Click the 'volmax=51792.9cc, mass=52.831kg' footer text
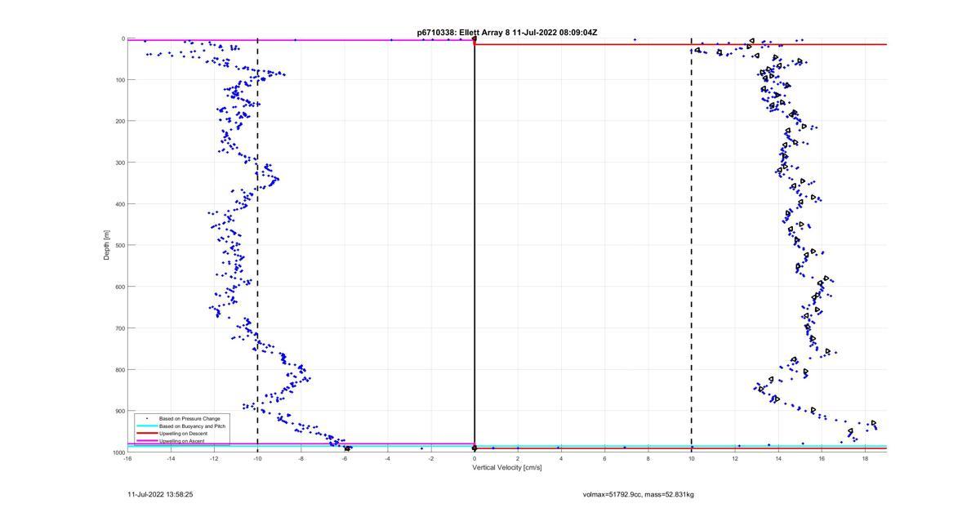Image resolution: width=980 pixels, height=508 pixels. coord(639,494)
